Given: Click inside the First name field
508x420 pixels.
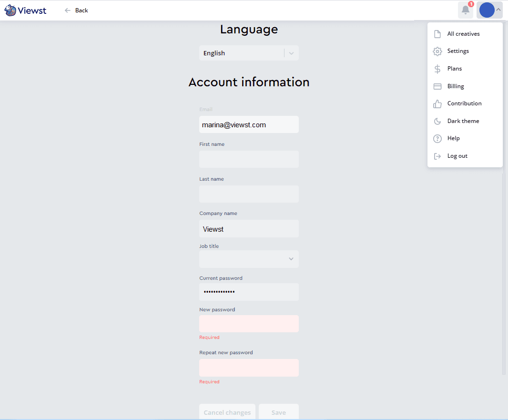Looking at the screenshot, I should coord(249,159).
